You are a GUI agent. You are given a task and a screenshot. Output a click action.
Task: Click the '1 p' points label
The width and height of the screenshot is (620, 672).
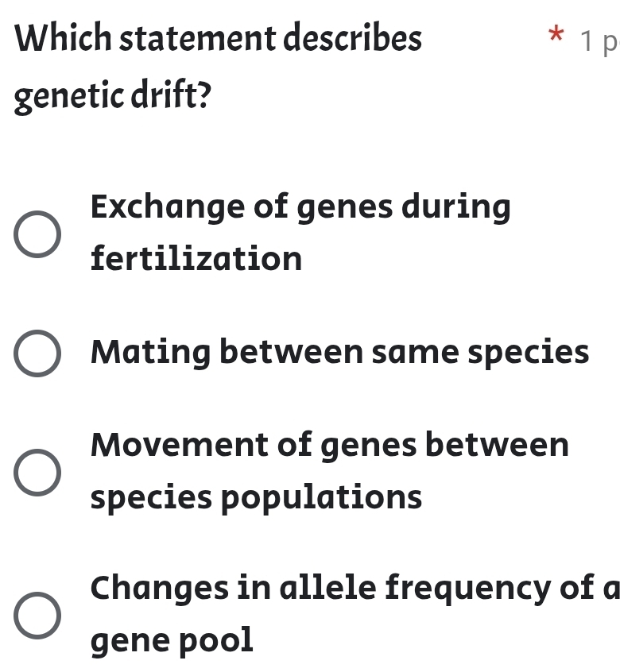pyautogui.click(x=600, y=36)
